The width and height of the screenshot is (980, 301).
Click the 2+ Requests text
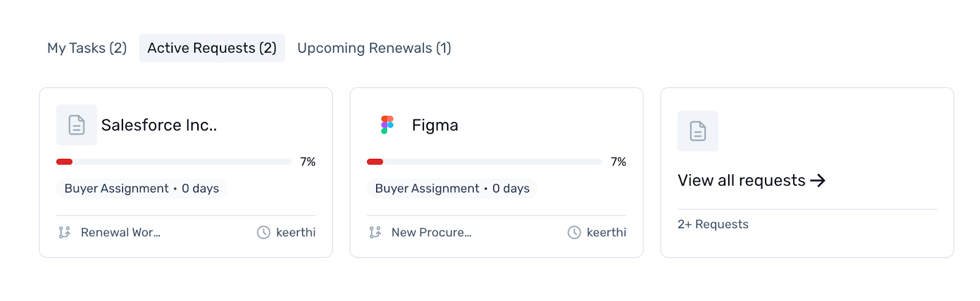(713, 224)
